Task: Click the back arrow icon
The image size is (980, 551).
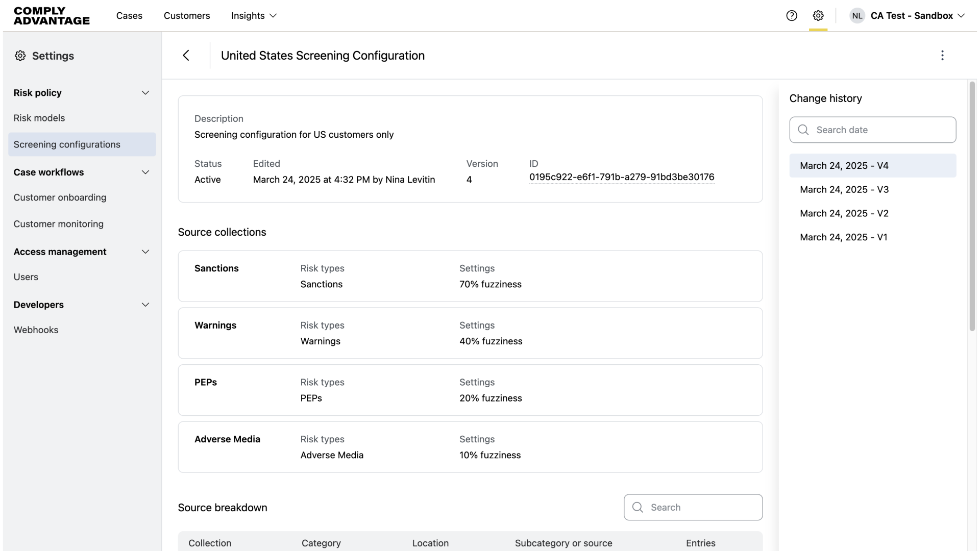Action: tap(186, 55)
